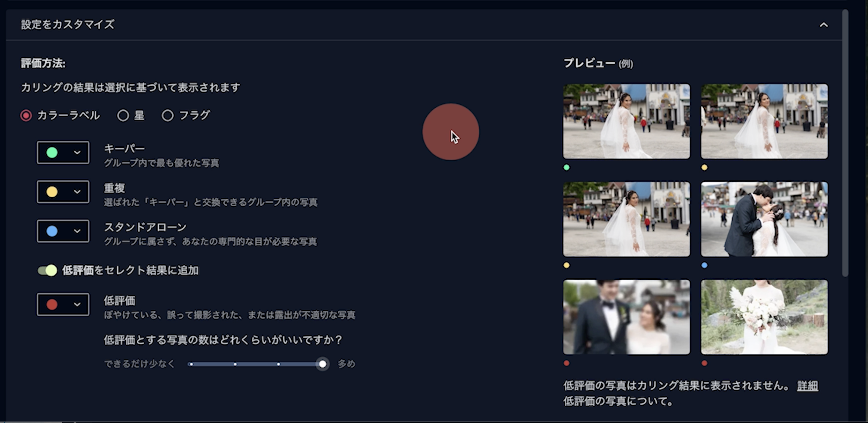Viewport: 868px width, 423px height.
Task: Click the 詳細 link
Action: pyautogui.click(x=807, y=386)
